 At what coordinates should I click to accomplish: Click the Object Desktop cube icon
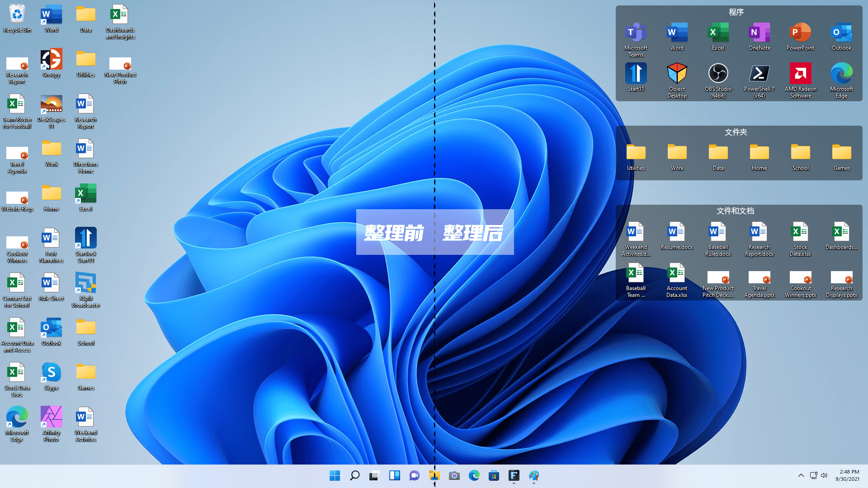pos(677,73)
